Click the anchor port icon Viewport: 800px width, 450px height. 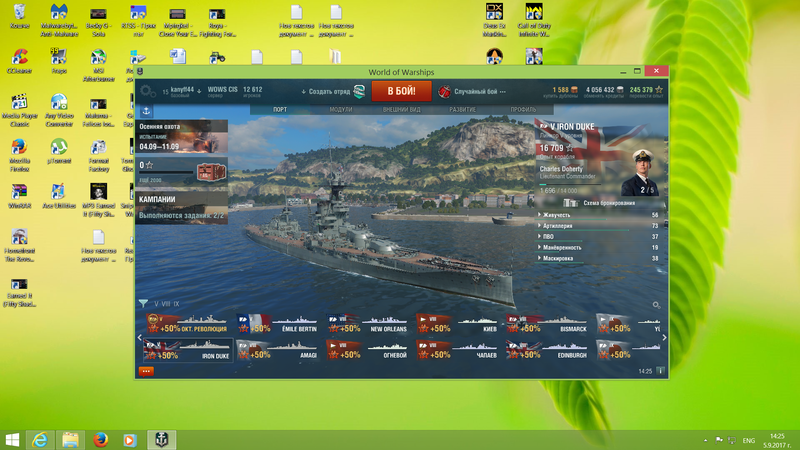click(x=146, y=111)
